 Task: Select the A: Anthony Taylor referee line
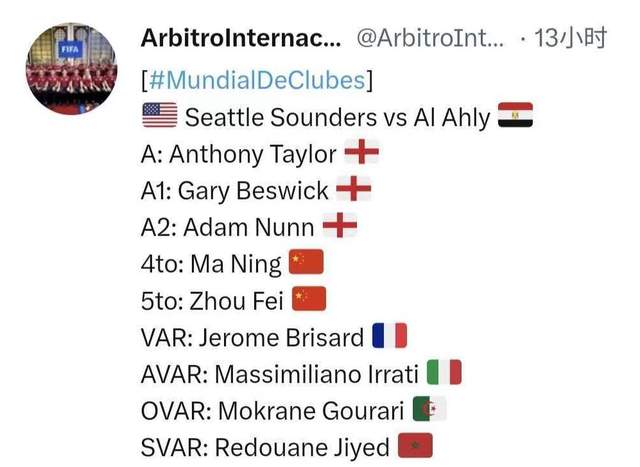click(260, 154)
